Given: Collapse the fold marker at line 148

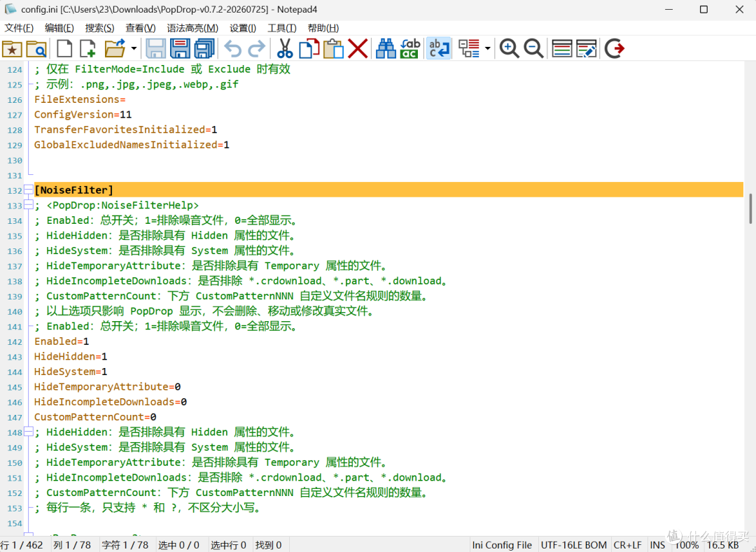Looking at the screenshot, I should pyautogui.click(x=29, y=432).
